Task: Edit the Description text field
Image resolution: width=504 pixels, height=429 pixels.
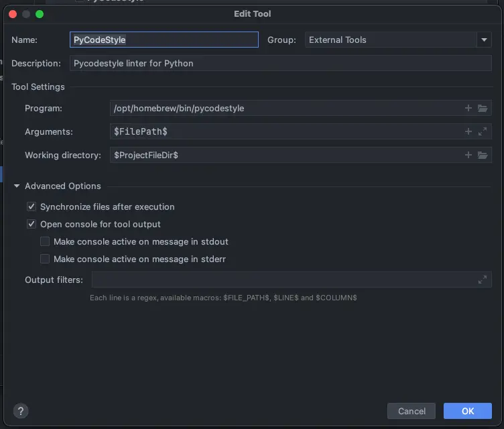Action: [x=280, y=63]
